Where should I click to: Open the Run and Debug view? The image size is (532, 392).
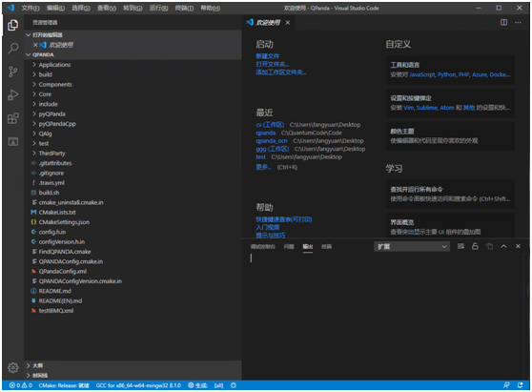click(13, 95)
